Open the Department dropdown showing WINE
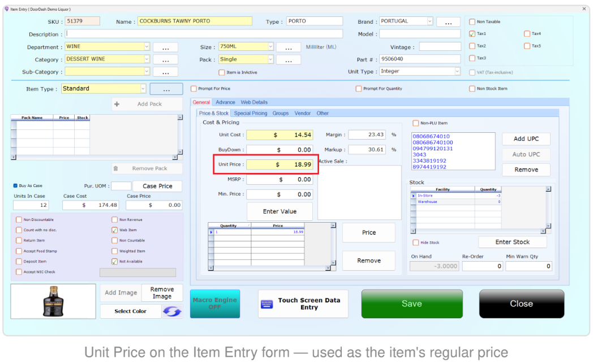Screen dimensions: 593x364 click(147, 46)
